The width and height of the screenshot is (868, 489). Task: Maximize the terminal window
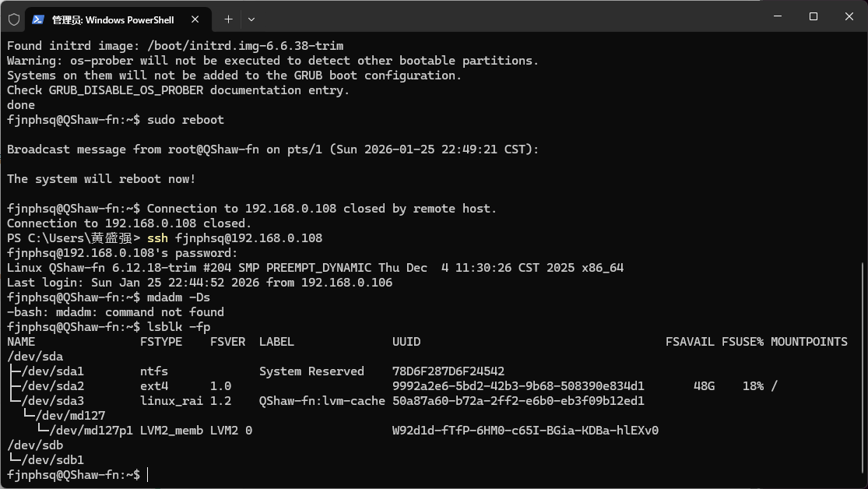813,16
